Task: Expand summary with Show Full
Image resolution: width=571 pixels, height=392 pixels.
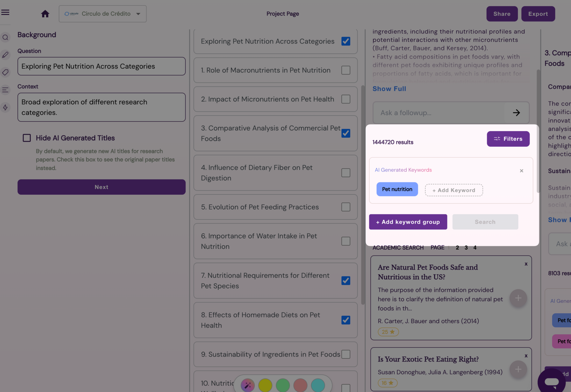Action: pyautogui.click(x=389, y=89)
